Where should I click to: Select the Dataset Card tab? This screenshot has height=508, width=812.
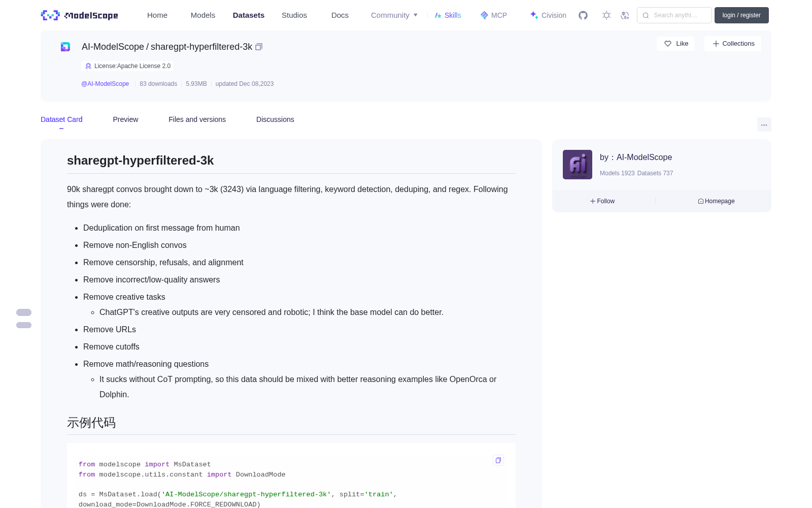tap(61, 119)
